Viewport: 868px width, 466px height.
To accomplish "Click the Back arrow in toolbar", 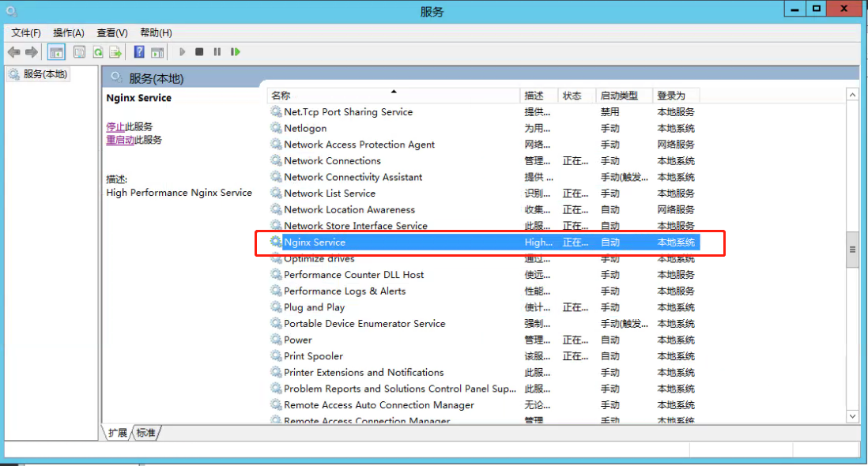I will [13, 52].
